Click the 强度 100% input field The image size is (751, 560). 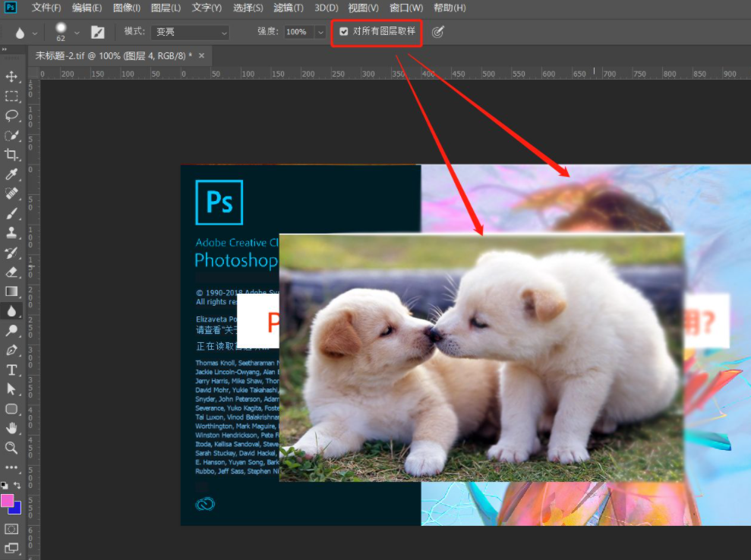point(299,32)
